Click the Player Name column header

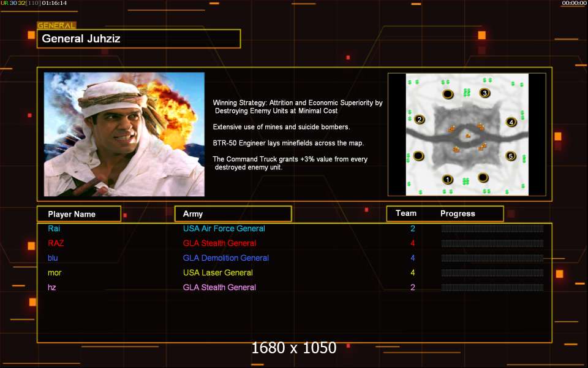(x=79, y=214)
